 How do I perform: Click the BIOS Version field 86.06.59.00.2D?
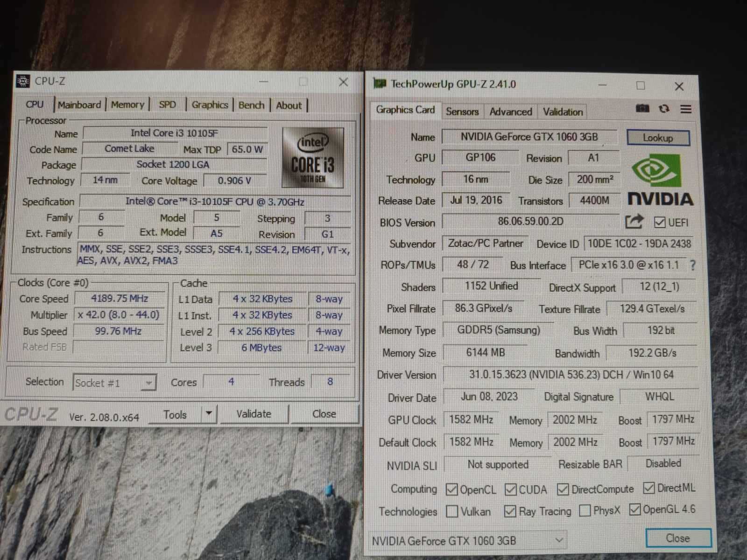pyautogui.click(x=531, y=221)
